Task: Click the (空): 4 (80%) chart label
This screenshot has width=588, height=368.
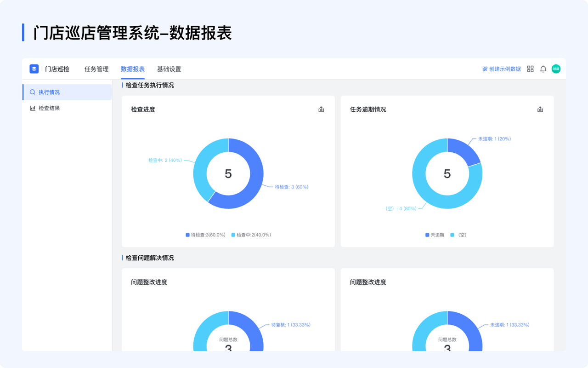Action: pyautogui.click(x=401, y=209)
